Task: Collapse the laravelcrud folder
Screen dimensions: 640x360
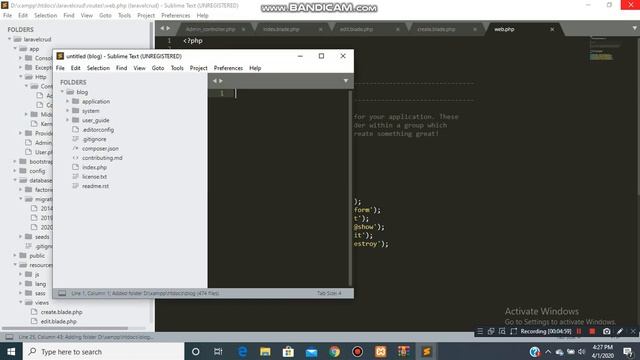Action: [9, 39]
